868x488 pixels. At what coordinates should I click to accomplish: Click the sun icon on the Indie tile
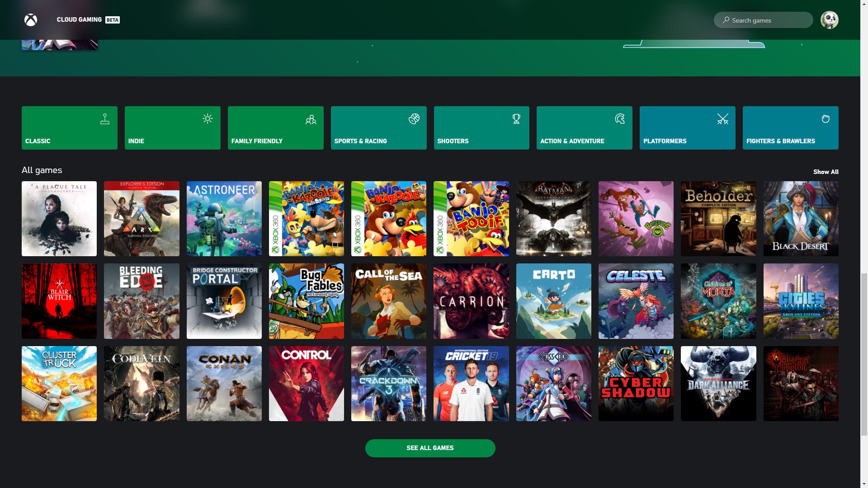(x=208, y=119)
